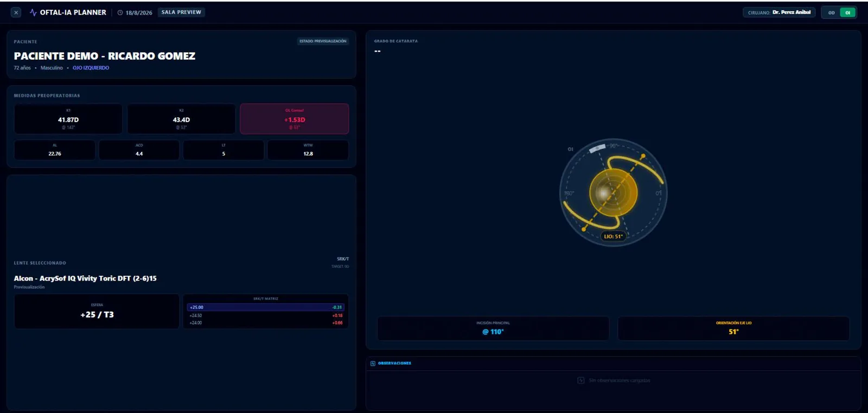868x413 pixels.
Task: Select the Esfera +25 / T3 card
Action: (97, 312)
